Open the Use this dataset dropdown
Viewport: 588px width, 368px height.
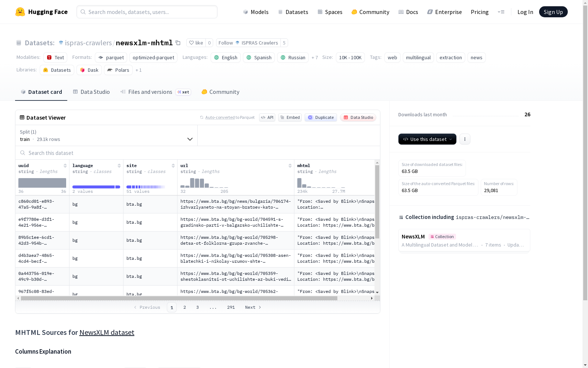427,139
